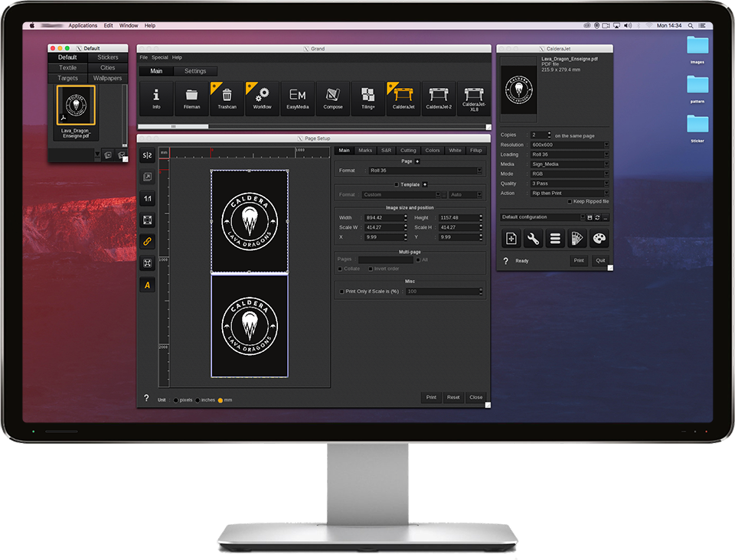
Task: Click the orange chain link icon in Page Setup sidebar
Action: [x=147, y=239]
